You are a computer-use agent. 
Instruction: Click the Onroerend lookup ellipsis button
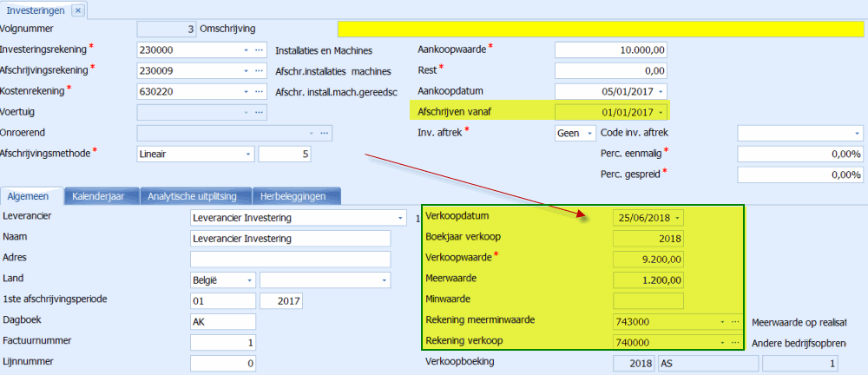click(x=325, y=133)
